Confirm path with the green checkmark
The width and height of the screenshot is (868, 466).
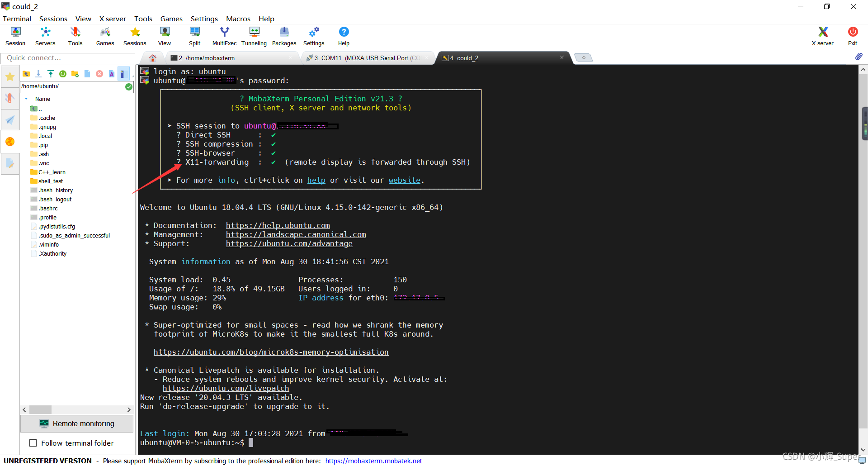(x=129, y=86)
